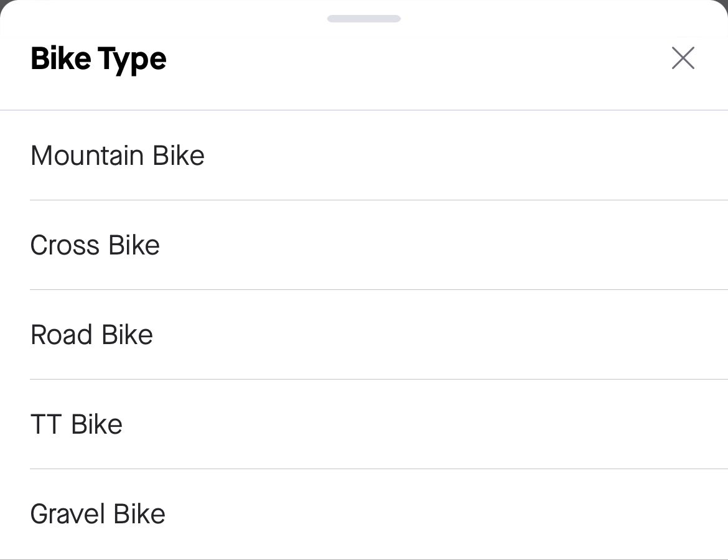
Task: Click the Cross Bike list item
Action: 95,245
